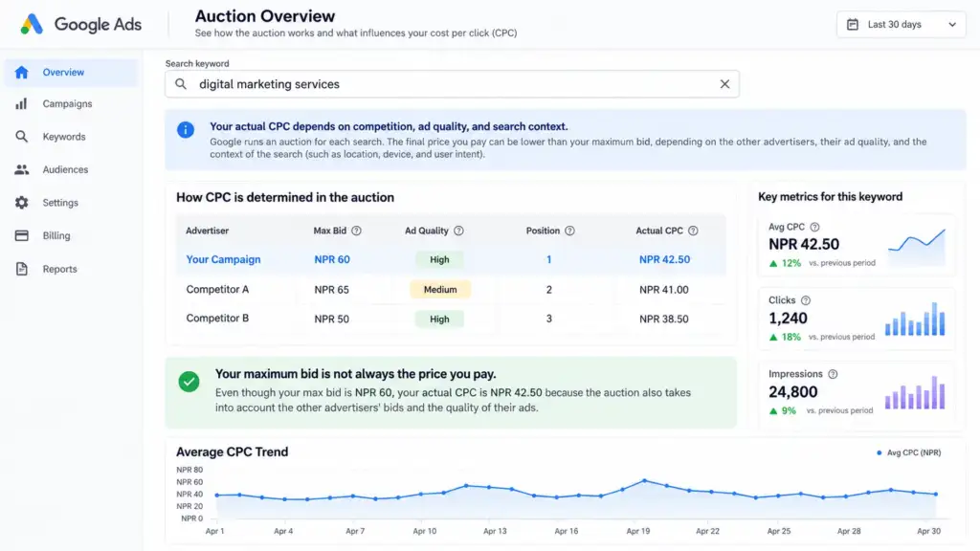This screenshot has height=551, width=980.
Task: Click the blue info icon in banner
Action: pos(186,129)
